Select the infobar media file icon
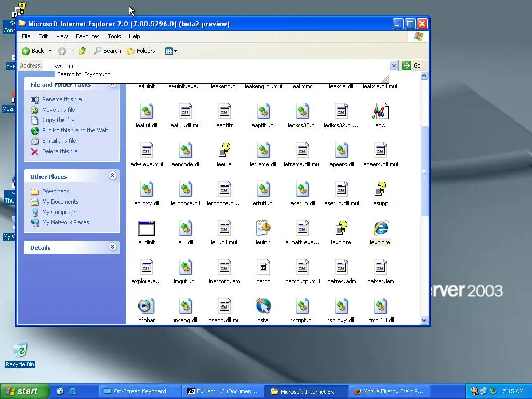This screenshot has width=532, height=399. (x=146, y=306)
